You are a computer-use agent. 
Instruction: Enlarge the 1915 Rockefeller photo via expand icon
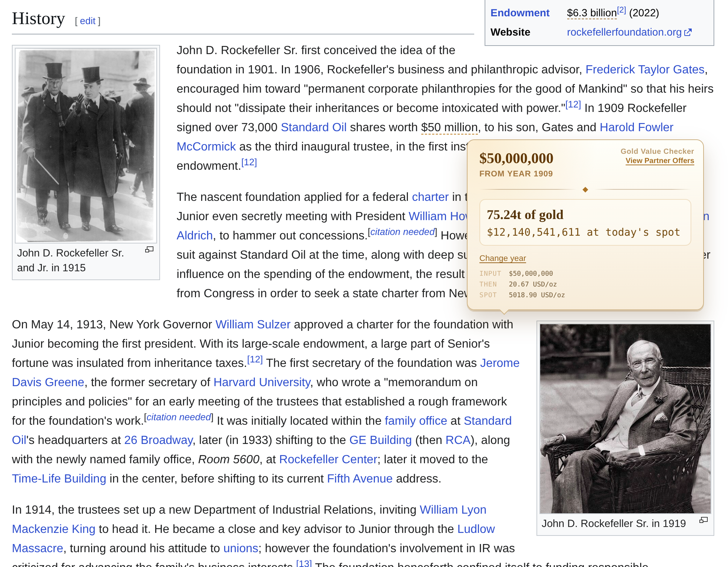point(150,249)
